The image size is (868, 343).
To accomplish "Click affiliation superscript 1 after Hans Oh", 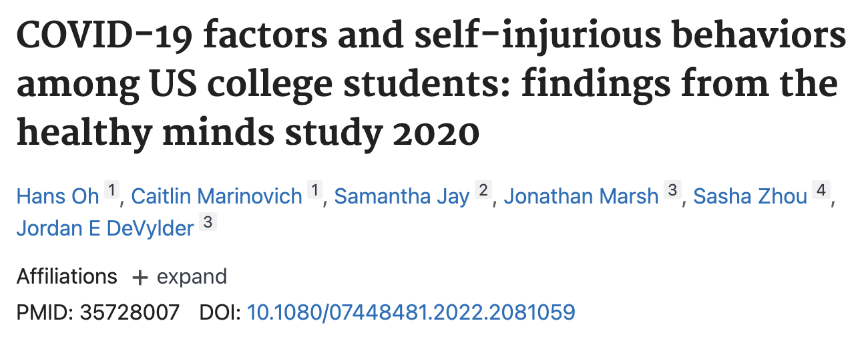I will (x=112, y=192).
